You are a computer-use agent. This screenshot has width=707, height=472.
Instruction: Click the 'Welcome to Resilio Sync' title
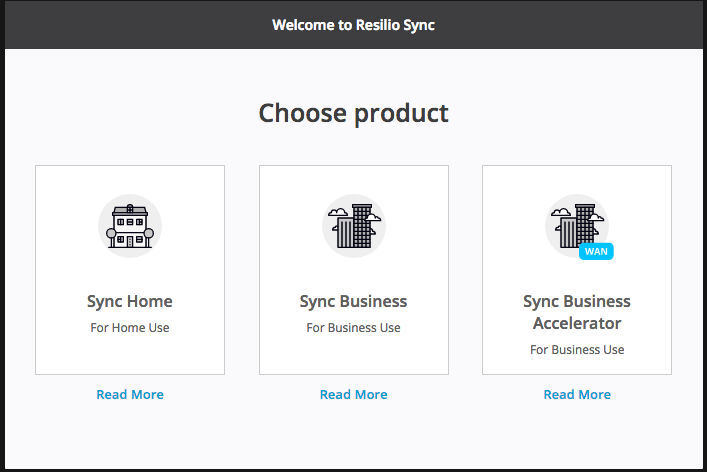click(x=354, y=25)
